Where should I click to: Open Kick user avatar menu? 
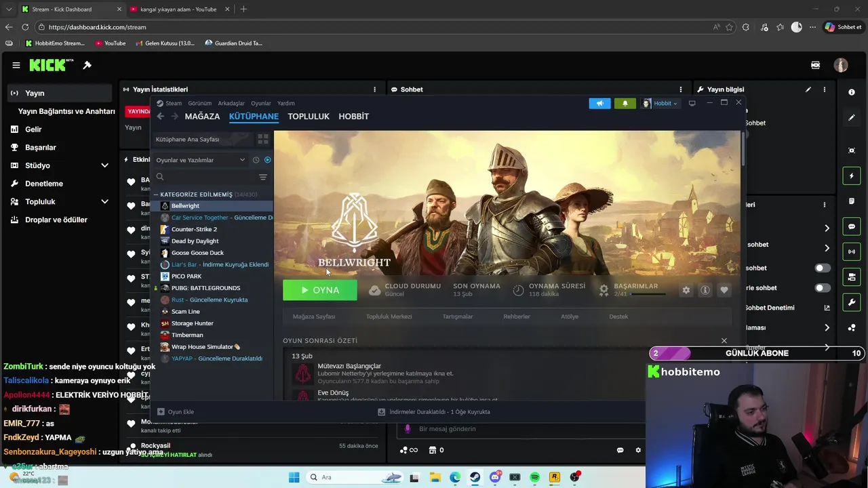tap(841, 65)
